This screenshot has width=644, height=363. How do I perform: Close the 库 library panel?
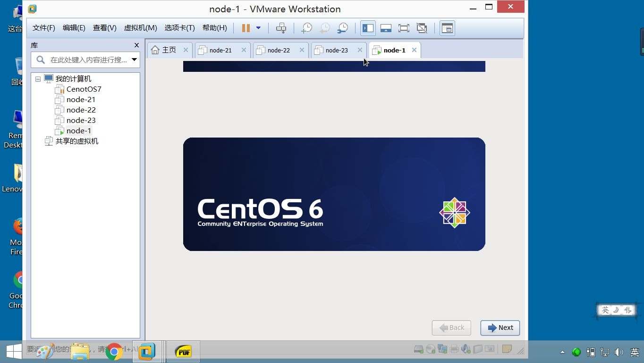(136, 45)
